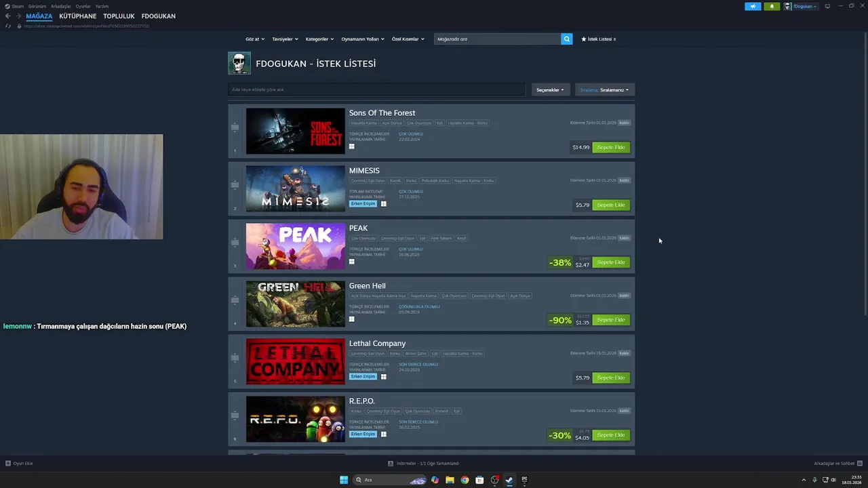Open the Copilot icon in the taskbar

(435, 480)
